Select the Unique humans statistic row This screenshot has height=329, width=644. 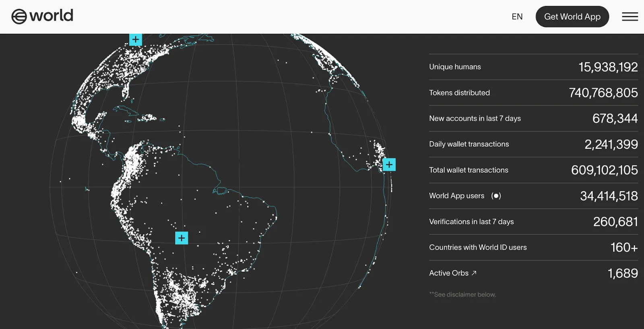pyautogui.click(x=533, y=67)
